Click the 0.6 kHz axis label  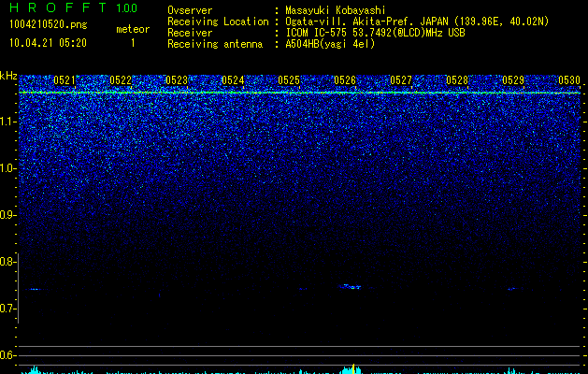coord(7,355)
